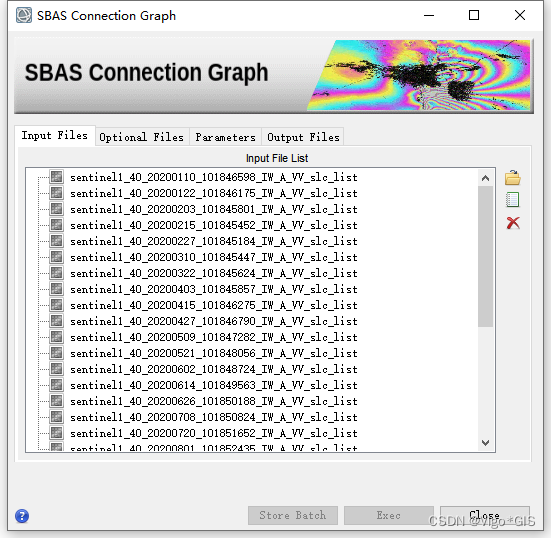Click file icon for sentinel1_40_20200122 row
The width and height of the screenshot is (551, 538).
click(x=56, y=193)
